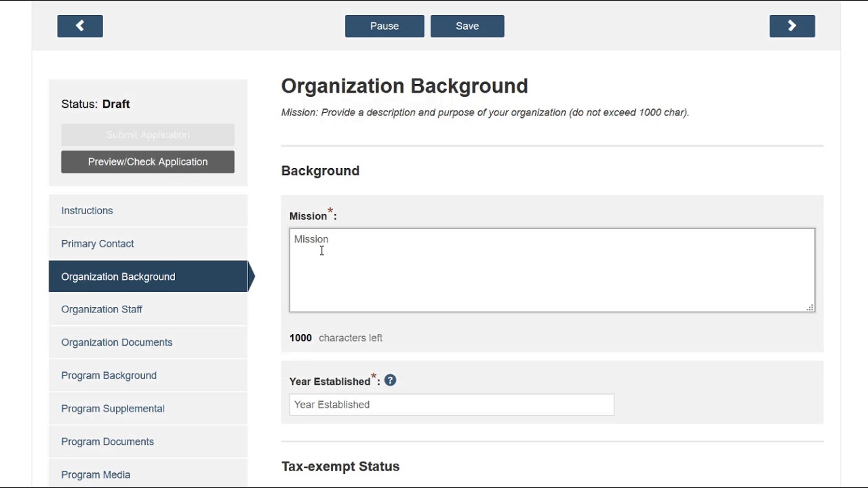Image resolution: width=868 pixels, height=488 pixels.
Task: Go to Primary Contact section
Action: click(x=98, y=244)
